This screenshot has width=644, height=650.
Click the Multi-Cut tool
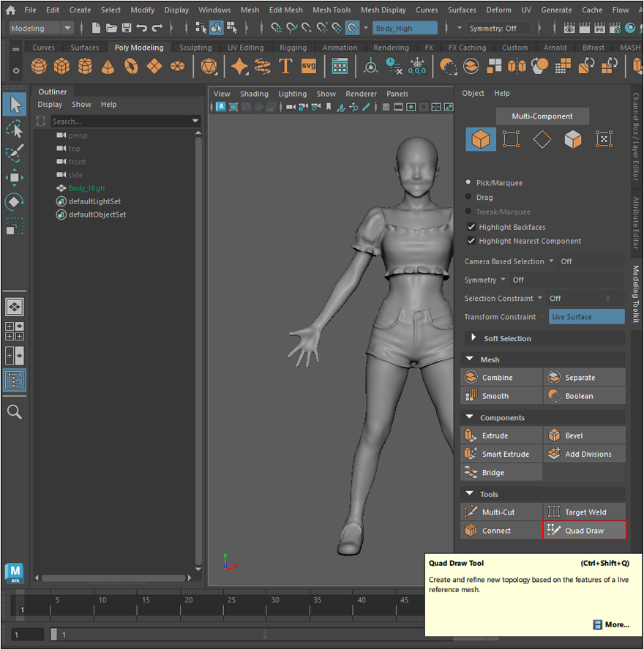coord(501,512)
